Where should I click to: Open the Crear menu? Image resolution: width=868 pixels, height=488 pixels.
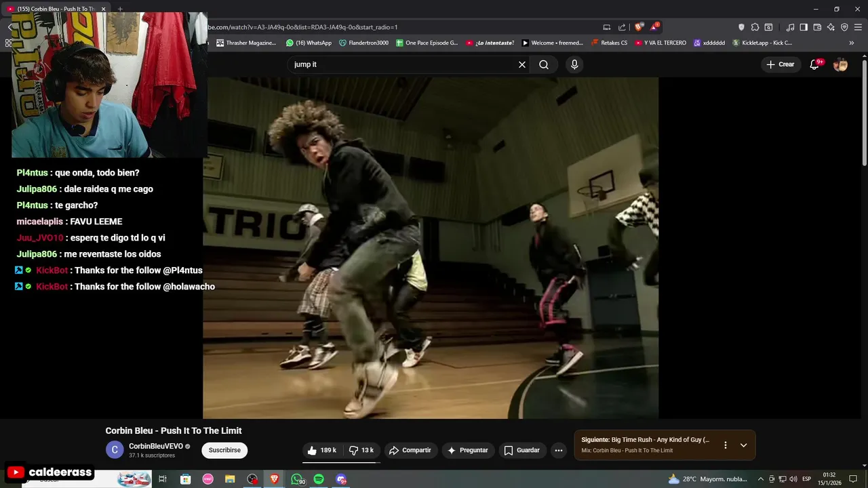tap(780, 64)
